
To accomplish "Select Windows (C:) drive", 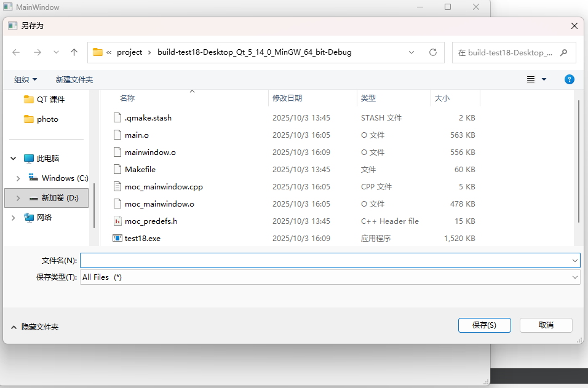I will coord(58,178).
